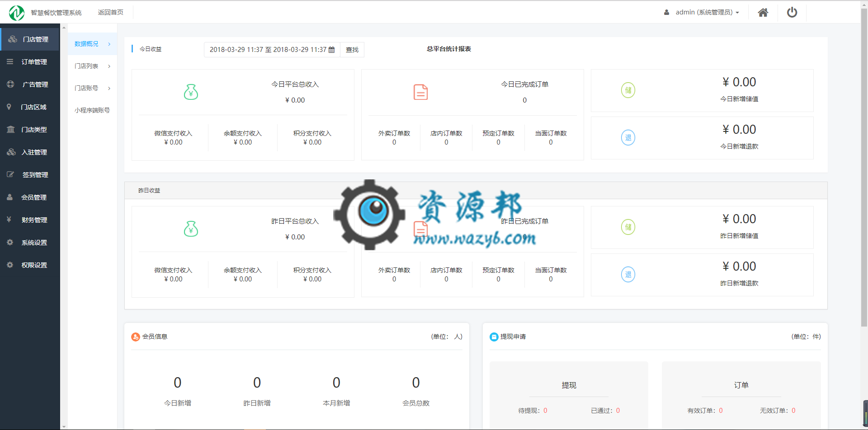Click the green 储 icon for 今日新增储值
Viewport: 868px width, 430px height.
628,90
